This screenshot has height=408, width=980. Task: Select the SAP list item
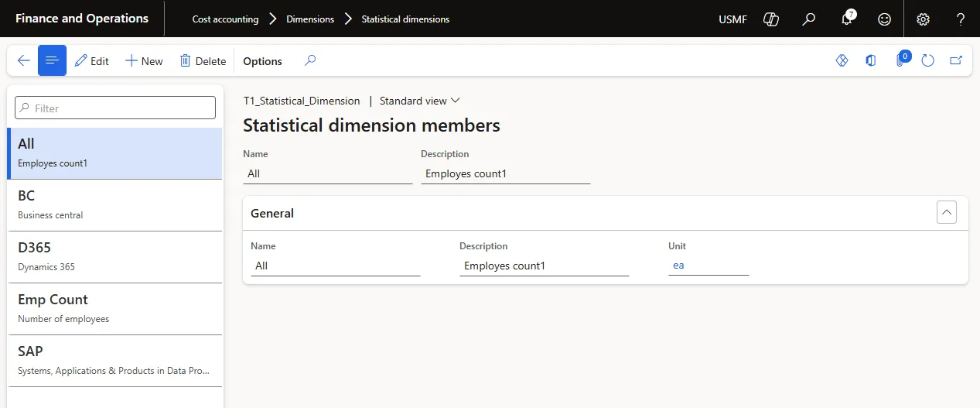(114, 361)
